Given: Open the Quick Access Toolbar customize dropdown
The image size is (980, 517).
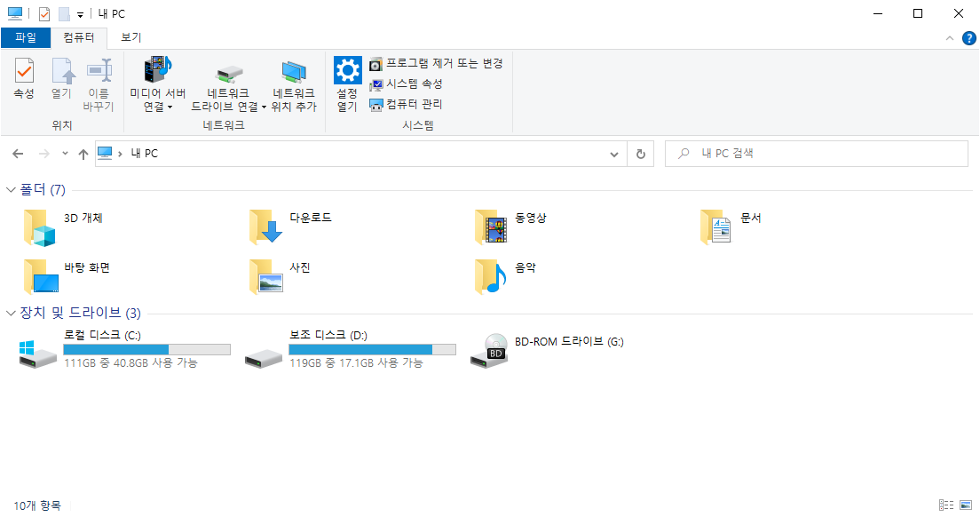Looking at the screenshot, I should (80, 14).
